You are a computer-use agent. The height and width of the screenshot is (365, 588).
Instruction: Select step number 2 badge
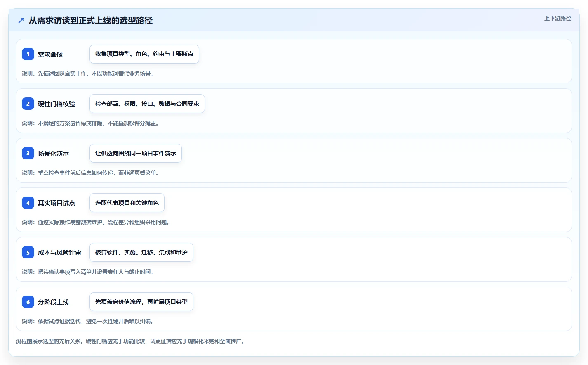[x=28, y=104]
